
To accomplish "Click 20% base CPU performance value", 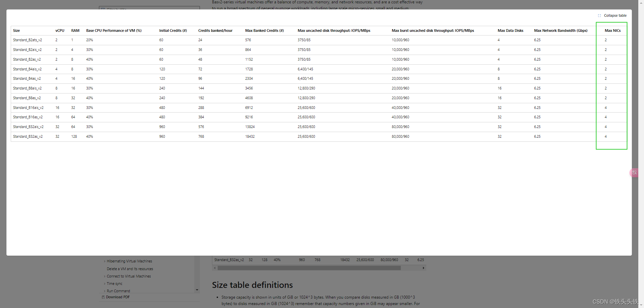I will (x=90, y=40).
